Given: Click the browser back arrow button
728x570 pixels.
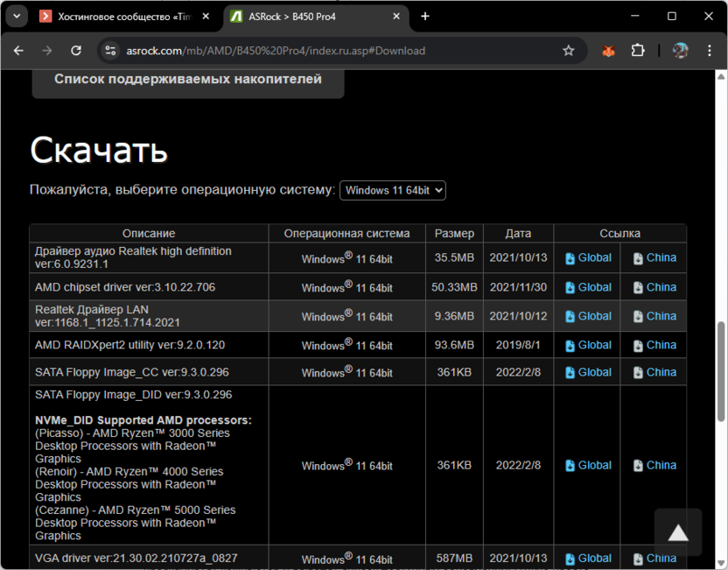Looking at the screenshot, I should coord(18,51).
